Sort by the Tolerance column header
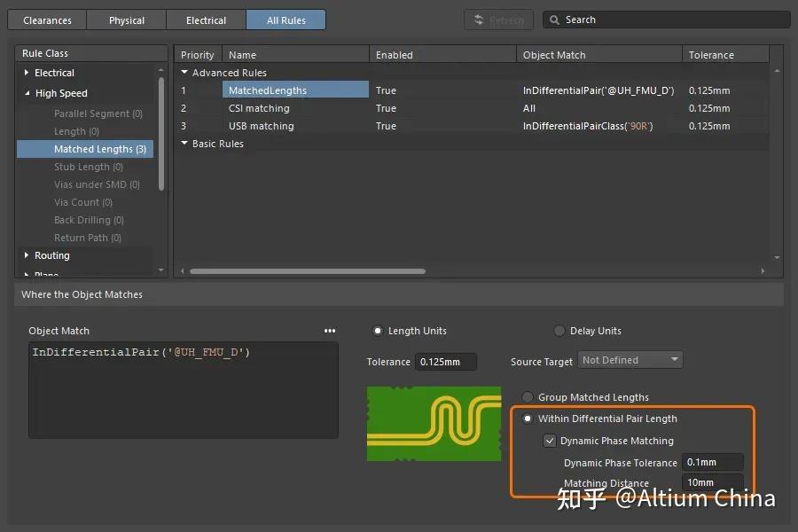 725,55
